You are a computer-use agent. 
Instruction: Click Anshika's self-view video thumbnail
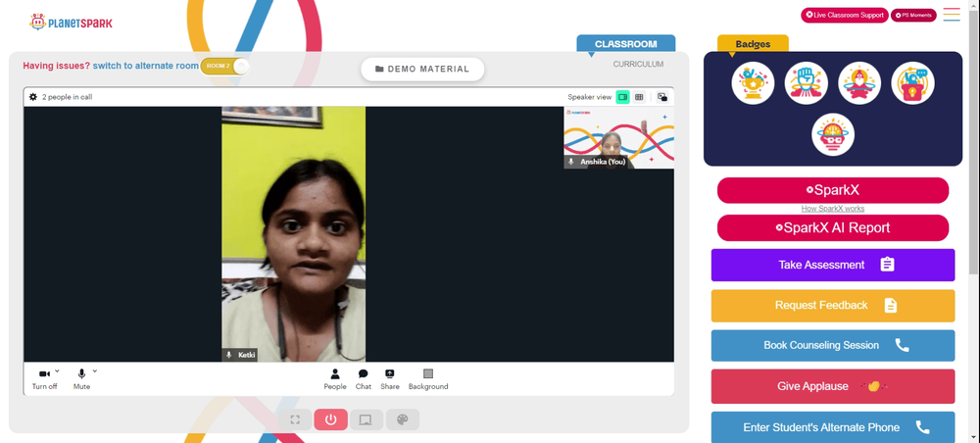tap(618, 137)
